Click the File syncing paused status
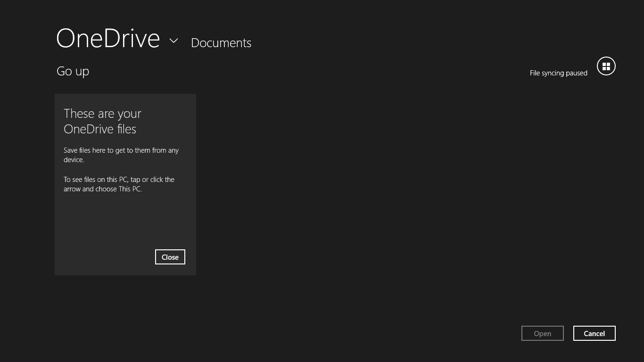 pos(559,73)
